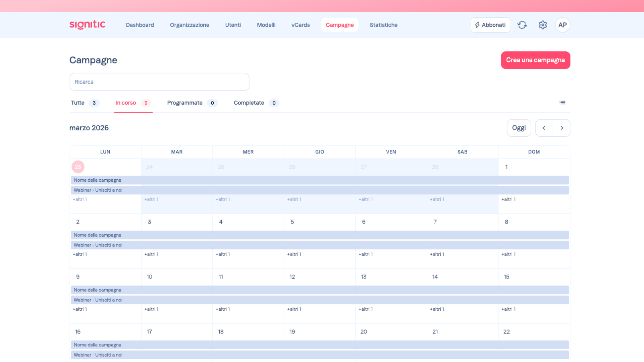Click the signitic logo
Viewport: 644px width, 362px height.
(x=87, y=25)
